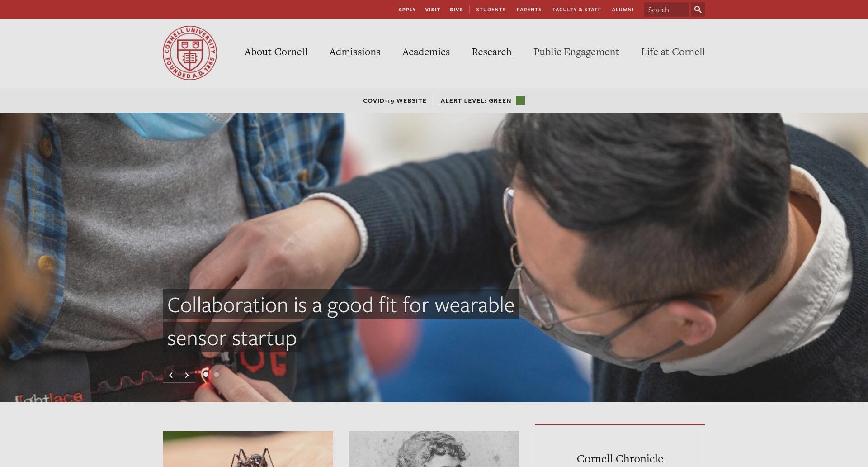This screenshot has height=467, width=868.
Task: Visit the COVID-19 Website link
Action: click(x=395, y=100)
